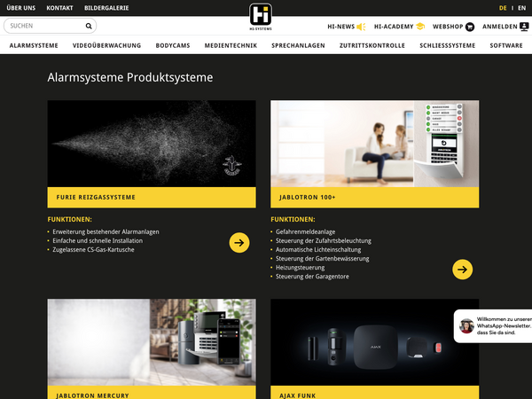Open the Alarmsysteme menu
This screenshot has height=399, width=532.
[34, 45]
